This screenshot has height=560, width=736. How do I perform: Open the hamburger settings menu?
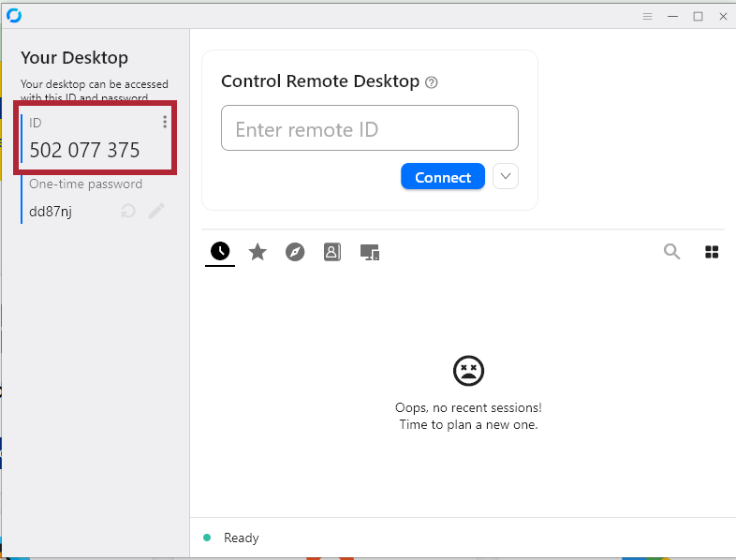click(x=647, y=17)
